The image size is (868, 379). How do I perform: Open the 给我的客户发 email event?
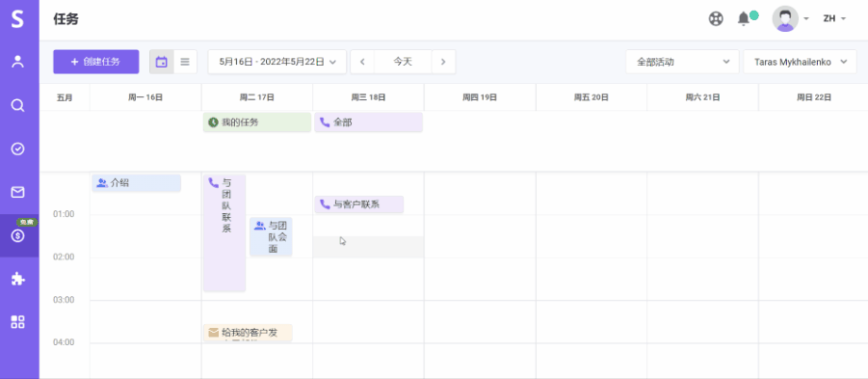[248, 333]
